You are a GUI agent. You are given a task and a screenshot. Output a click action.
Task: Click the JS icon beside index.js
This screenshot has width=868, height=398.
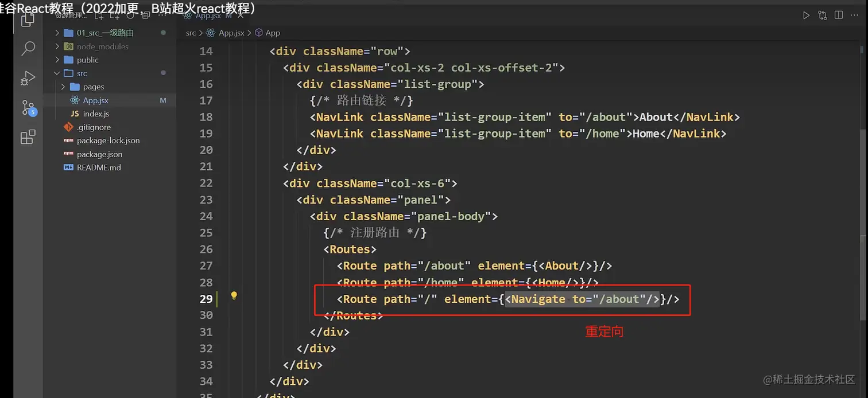tap(75, 114)
